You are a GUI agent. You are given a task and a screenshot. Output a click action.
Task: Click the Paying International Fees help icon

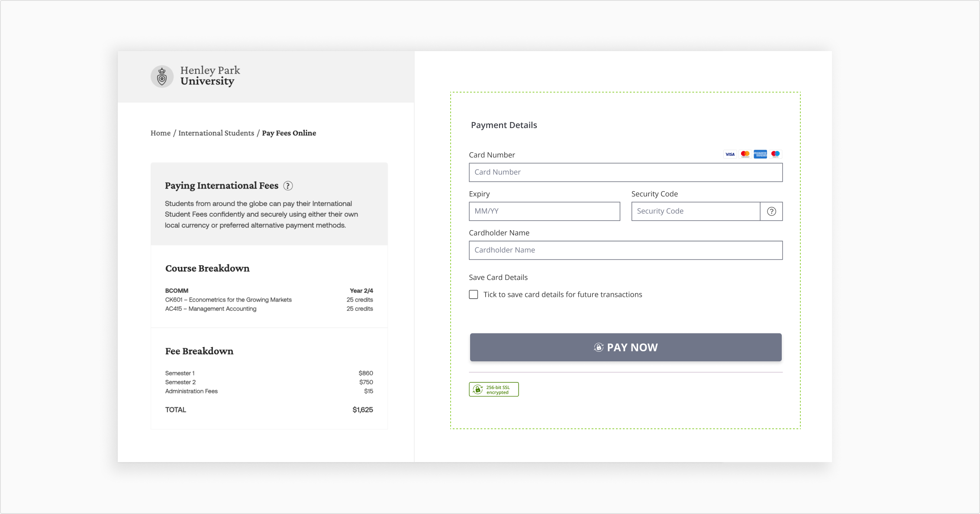pos(288,186)
